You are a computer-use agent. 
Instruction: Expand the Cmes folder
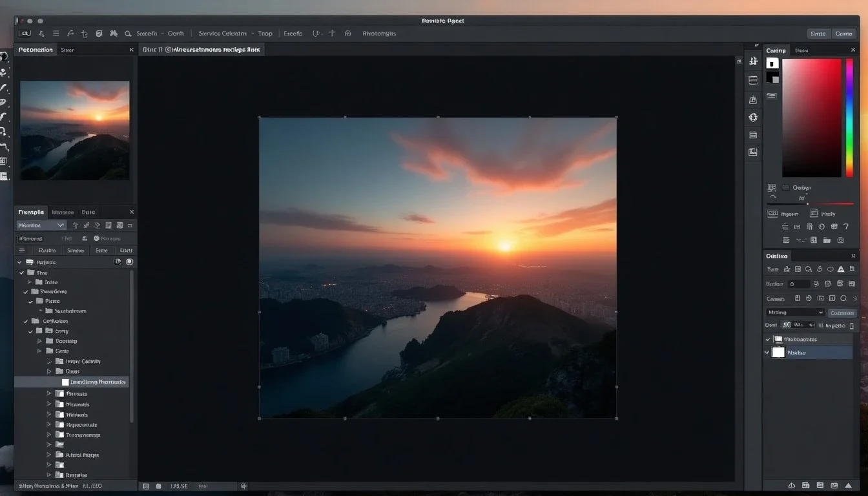(49, 371)
